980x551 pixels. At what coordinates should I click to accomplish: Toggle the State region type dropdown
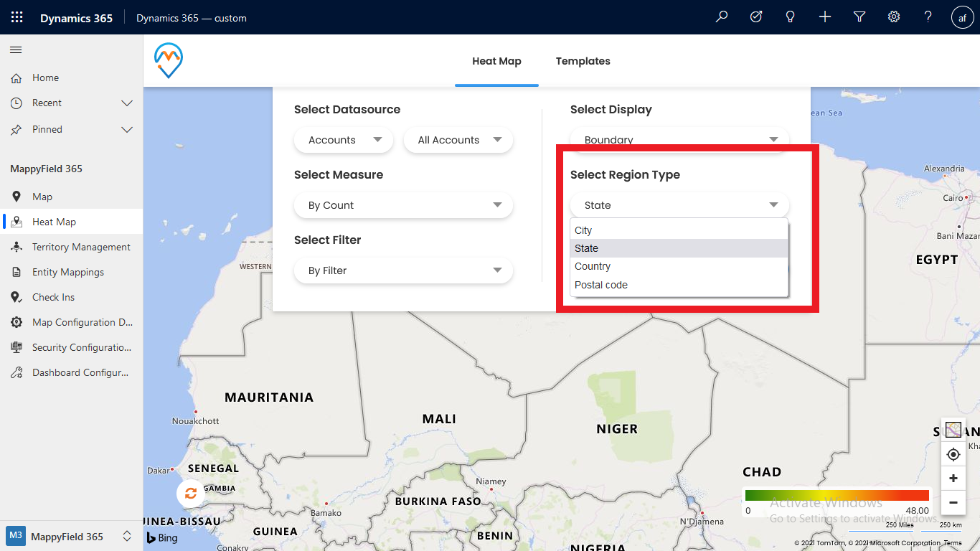coord(679,205)
